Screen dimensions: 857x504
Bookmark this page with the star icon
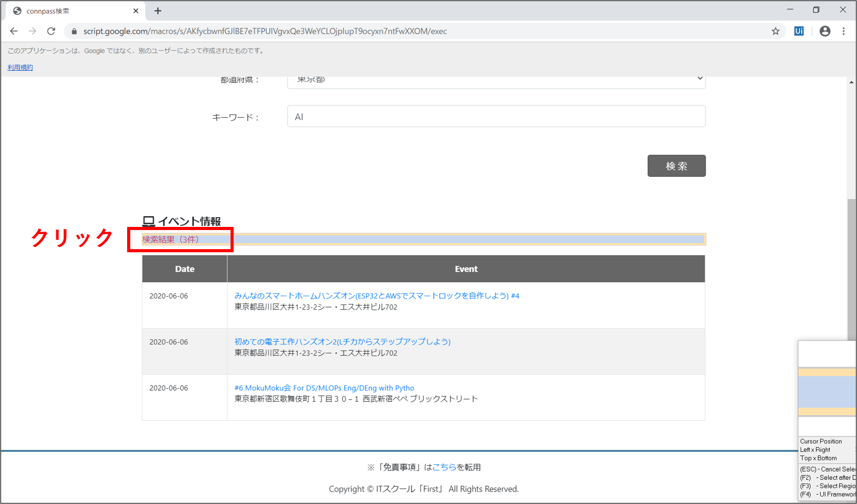click(x=775, y=31)
